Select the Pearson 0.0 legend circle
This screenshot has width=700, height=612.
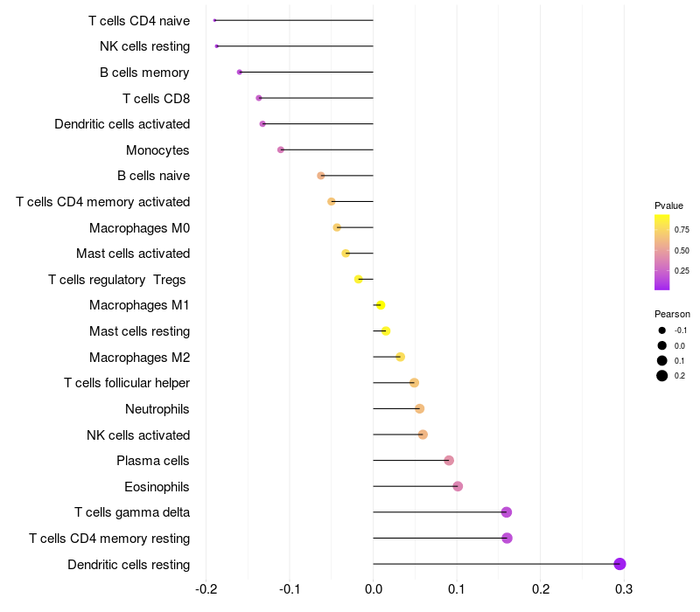[661, 345]
